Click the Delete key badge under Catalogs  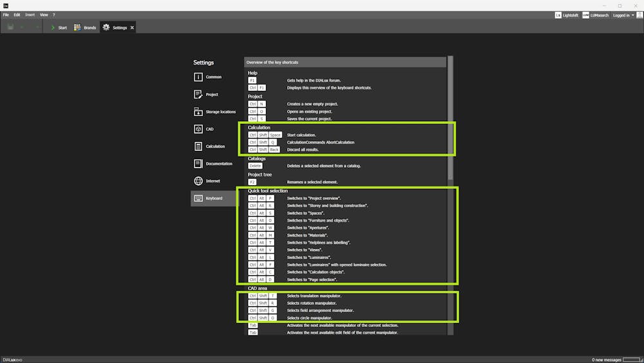(255, 166)
